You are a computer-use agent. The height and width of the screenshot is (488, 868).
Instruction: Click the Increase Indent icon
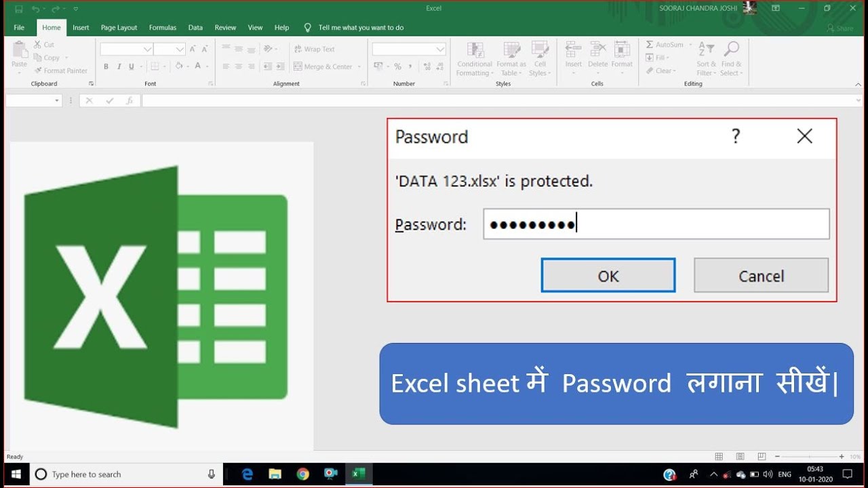coord(280,66)
